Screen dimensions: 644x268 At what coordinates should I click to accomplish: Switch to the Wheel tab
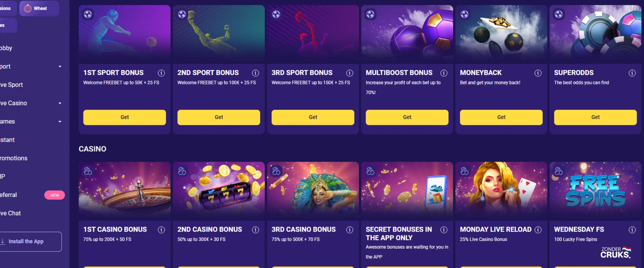click(39, 8)
